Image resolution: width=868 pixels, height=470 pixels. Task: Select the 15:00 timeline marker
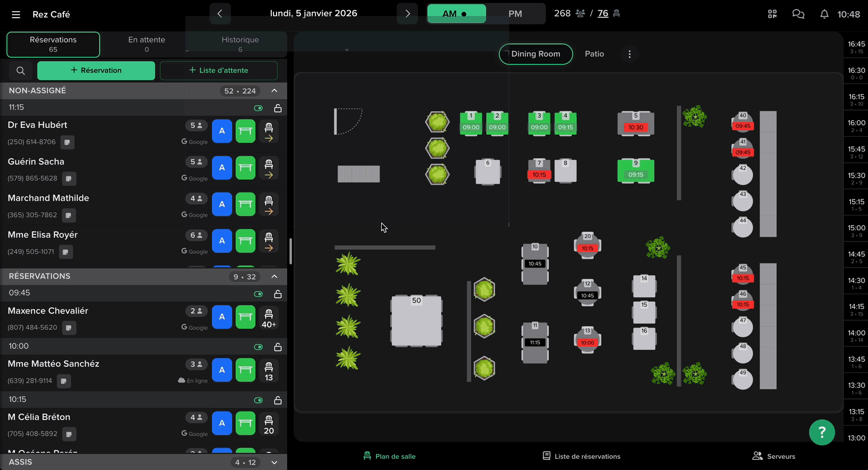pyautogui.click(x=856, y=231)
